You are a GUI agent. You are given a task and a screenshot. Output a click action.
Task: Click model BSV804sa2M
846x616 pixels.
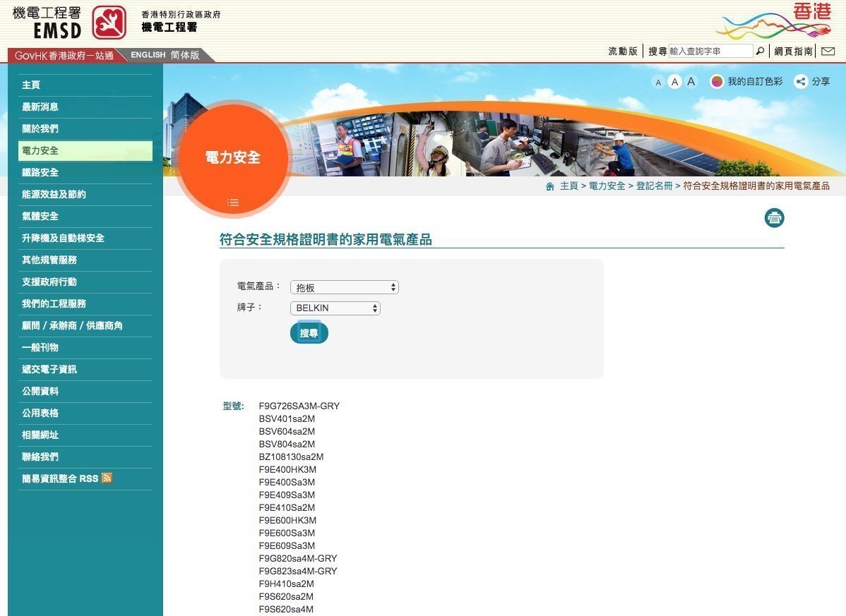pyautogui.click(x=287, y=444)
